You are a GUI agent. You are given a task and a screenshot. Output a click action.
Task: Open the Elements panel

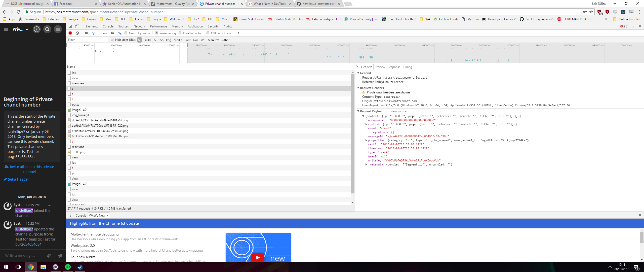[92, 26]
